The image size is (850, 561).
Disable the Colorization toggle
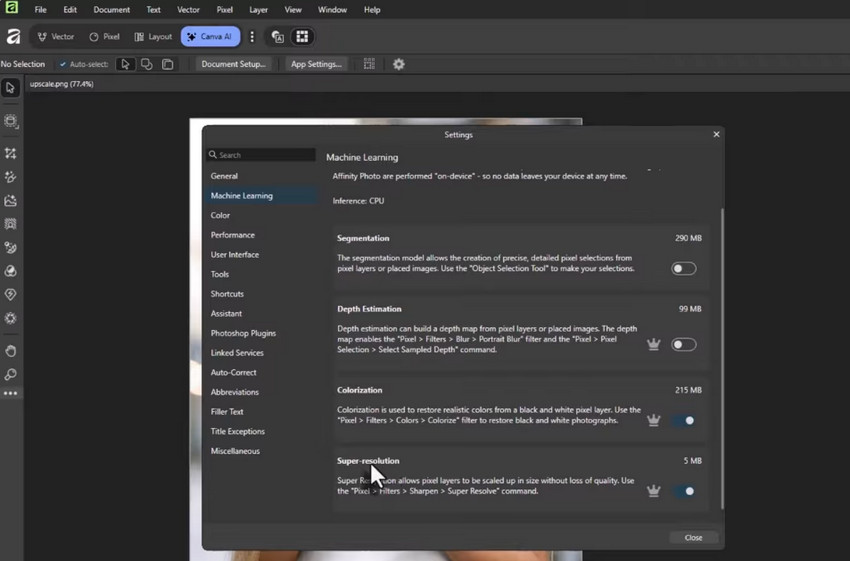coord(684,421)
